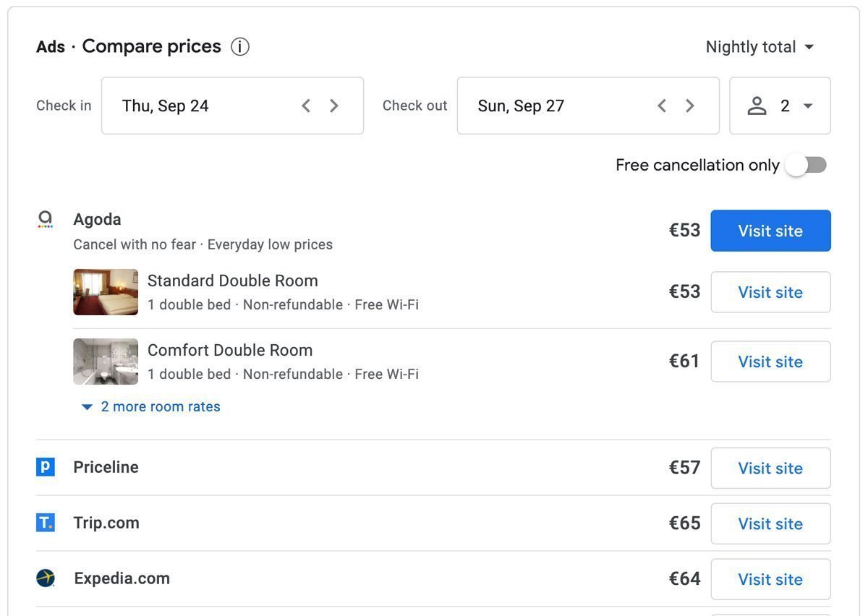
Task: Click blue Visit site button for Agoda
Action: pyautogui.click(x=771, y=231)
